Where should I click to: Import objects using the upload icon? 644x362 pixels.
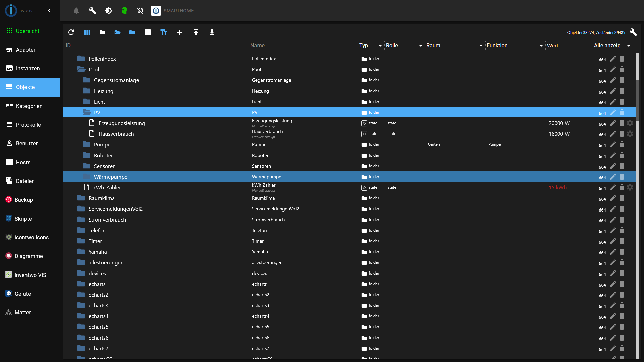(x=196, y=32)
